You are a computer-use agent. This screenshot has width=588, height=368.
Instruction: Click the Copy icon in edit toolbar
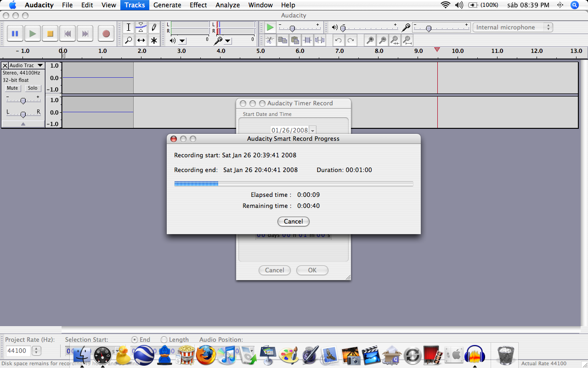coord(283,40)
